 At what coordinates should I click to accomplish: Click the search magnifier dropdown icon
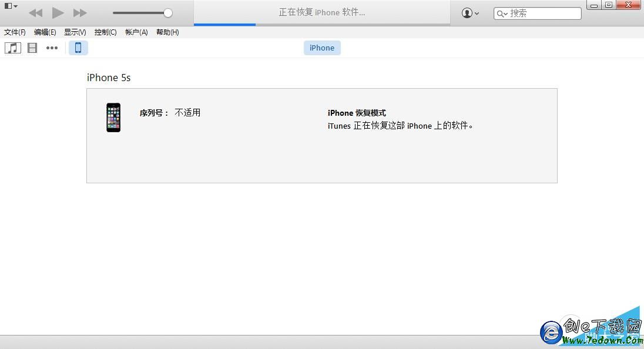(502, 14)
